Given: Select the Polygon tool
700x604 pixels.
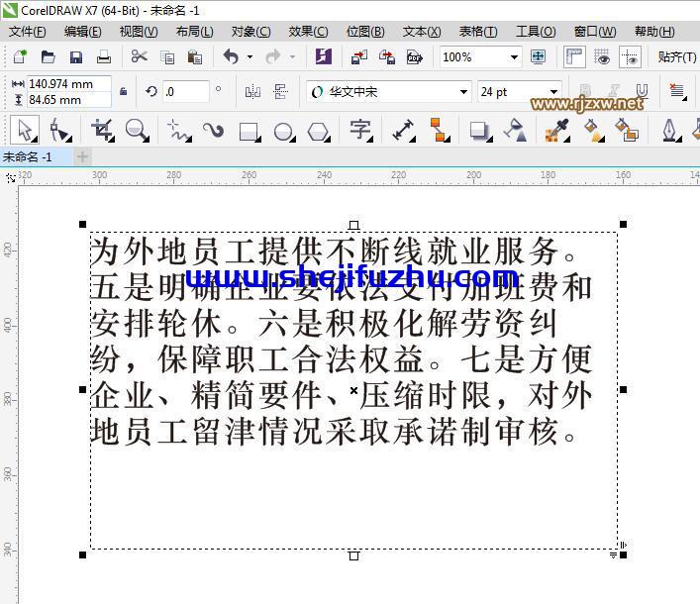Looking at the screenshot, I should [x=319, y=132].
